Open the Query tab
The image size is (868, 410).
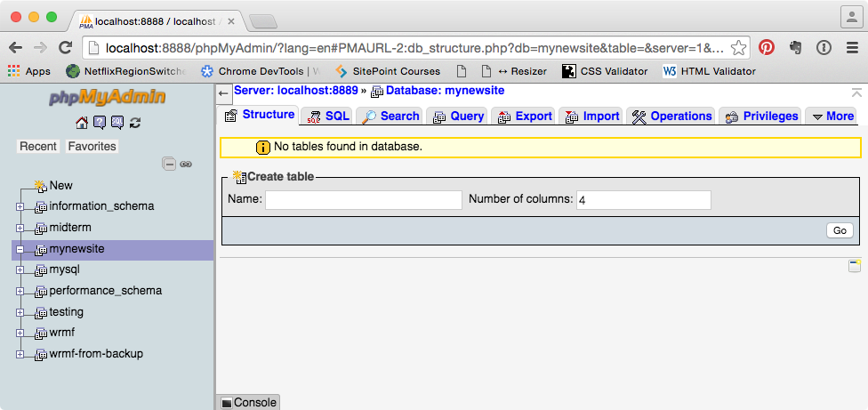pos(458,117)
